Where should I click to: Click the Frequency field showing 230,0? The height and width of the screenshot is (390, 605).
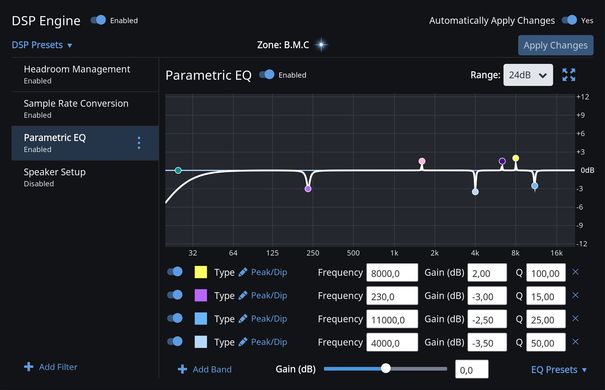click(392, 296)
